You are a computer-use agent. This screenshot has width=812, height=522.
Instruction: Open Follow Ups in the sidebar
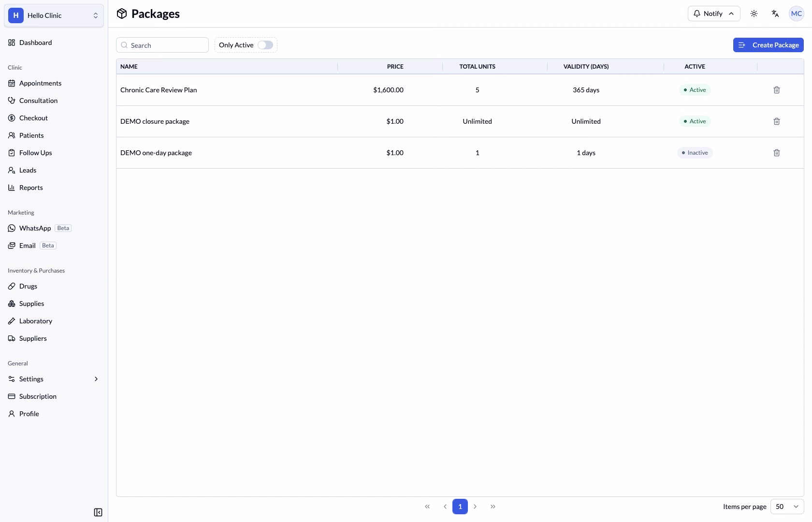click(54, 153)
